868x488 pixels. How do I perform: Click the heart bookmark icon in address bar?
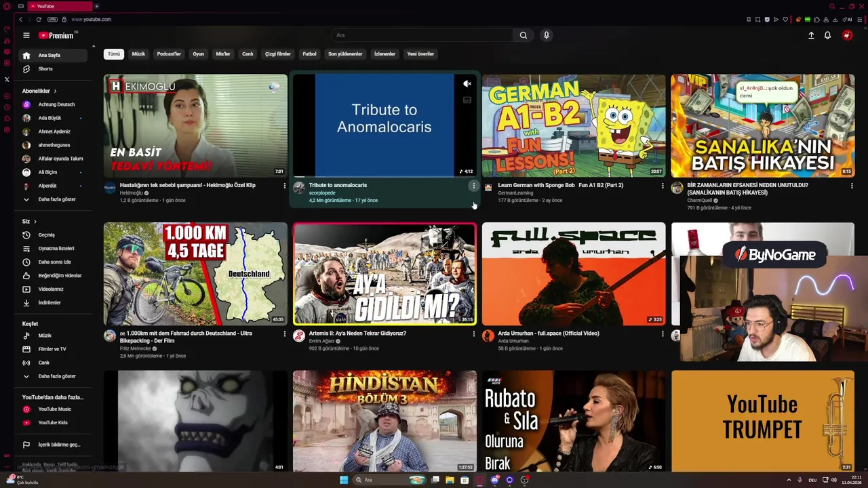pos(785,20)
